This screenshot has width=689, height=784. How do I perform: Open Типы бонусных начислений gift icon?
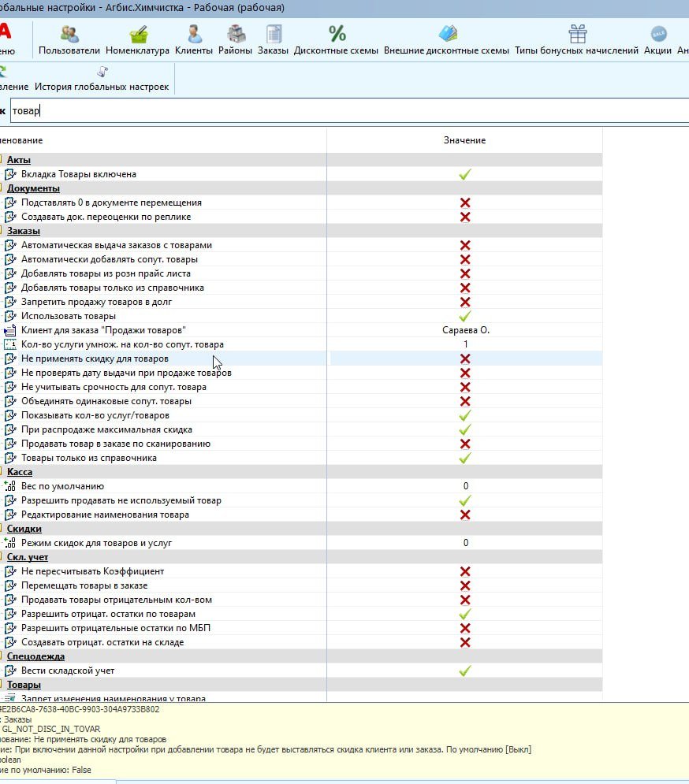577,34
